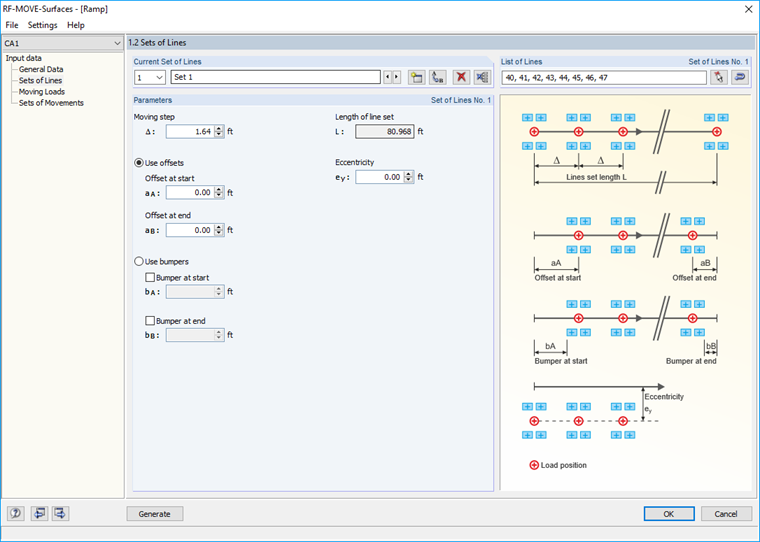
Task: Decrease the moving step Δ value
Action: pos(219,134)
